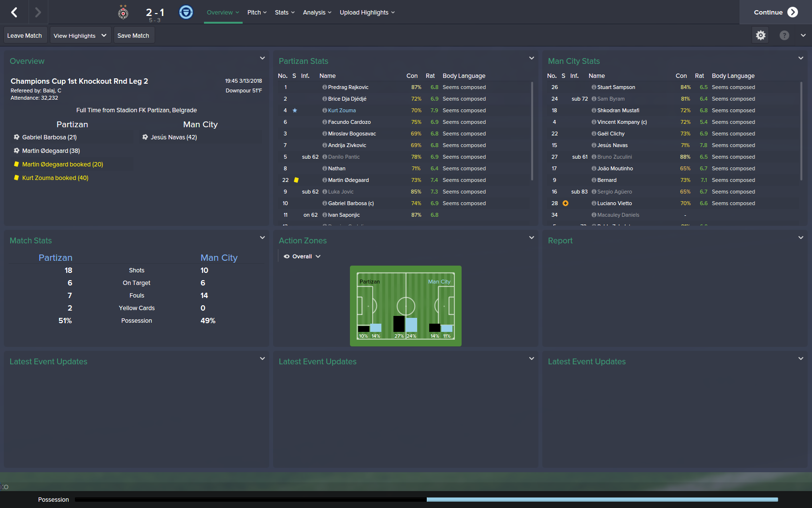Image resolution: width=812 pixels, height=508 pixels.
Task: Go back with the left arrow
Action: [x=14, y=12]
